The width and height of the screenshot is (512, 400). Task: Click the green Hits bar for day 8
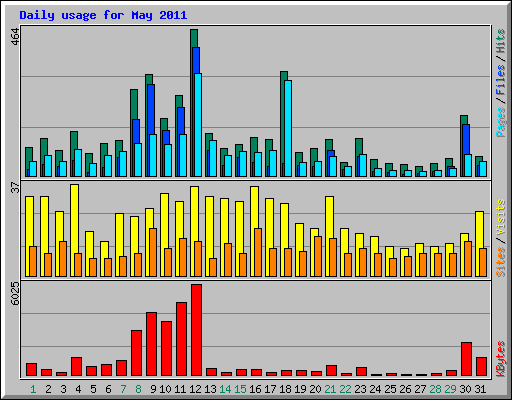134,104
